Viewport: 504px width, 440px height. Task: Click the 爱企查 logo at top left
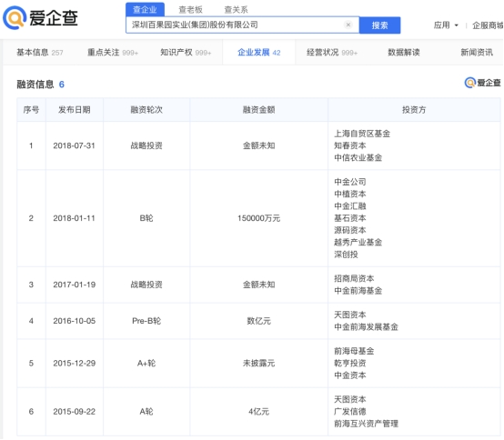click(41, 17)
